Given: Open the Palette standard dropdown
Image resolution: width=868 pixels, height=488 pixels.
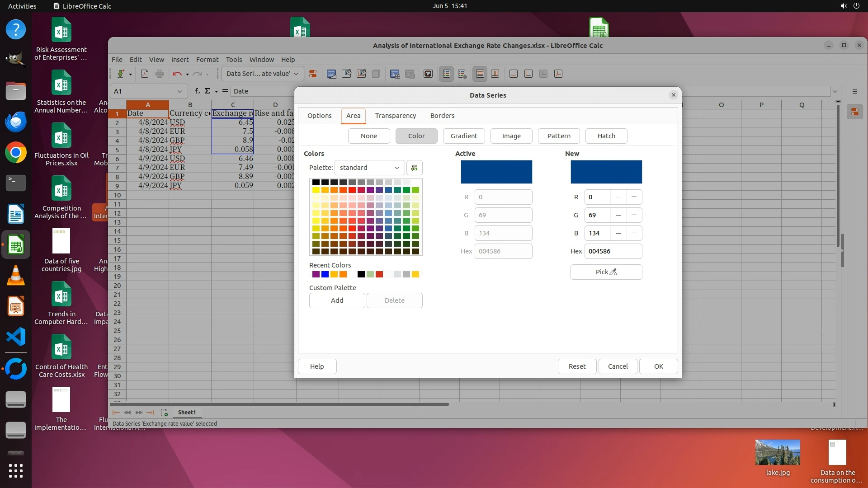Looking at the screenshot, I should click(x=369, y=168).
